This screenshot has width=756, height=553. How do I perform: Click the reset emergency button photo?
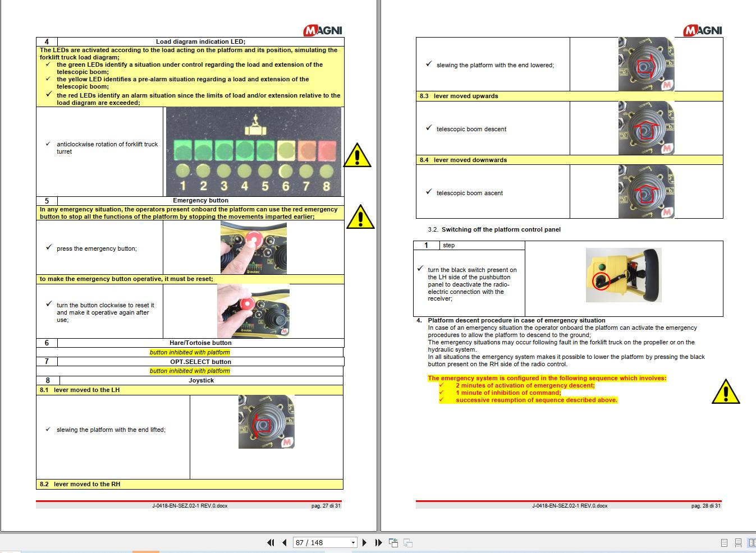(253, 311)
